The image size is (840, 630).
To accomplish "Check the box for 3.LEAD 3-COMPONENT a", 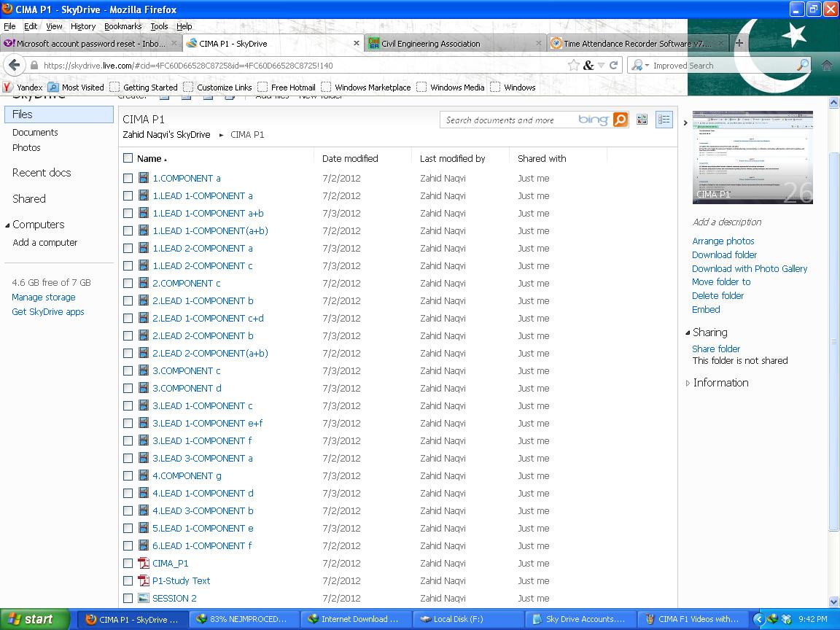I will pos(128,459).
